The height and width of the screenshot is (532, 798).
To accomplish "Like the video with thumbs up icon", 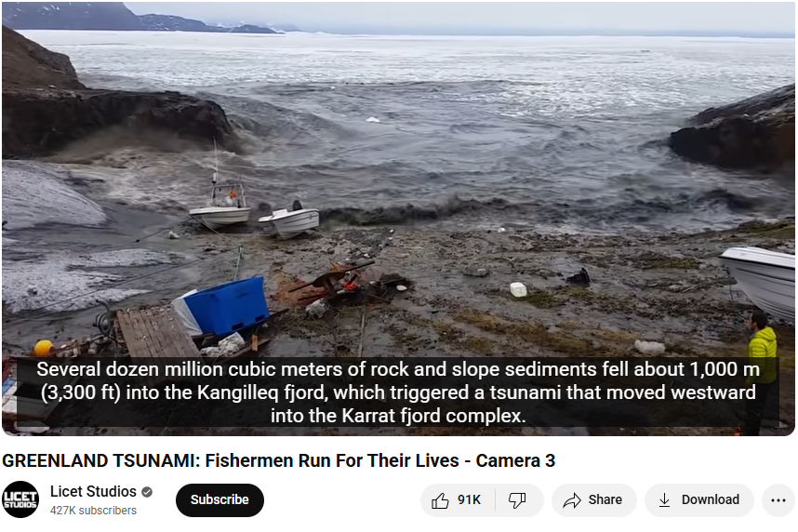I will click(x=440, y=501).
